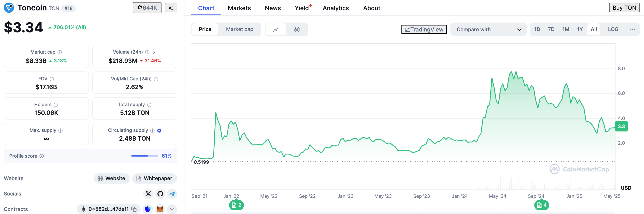This screenshot has width=644, height=214.
Task: Click the Profile score progress bar
Action: pyautogui.click(x=145, y=156)
